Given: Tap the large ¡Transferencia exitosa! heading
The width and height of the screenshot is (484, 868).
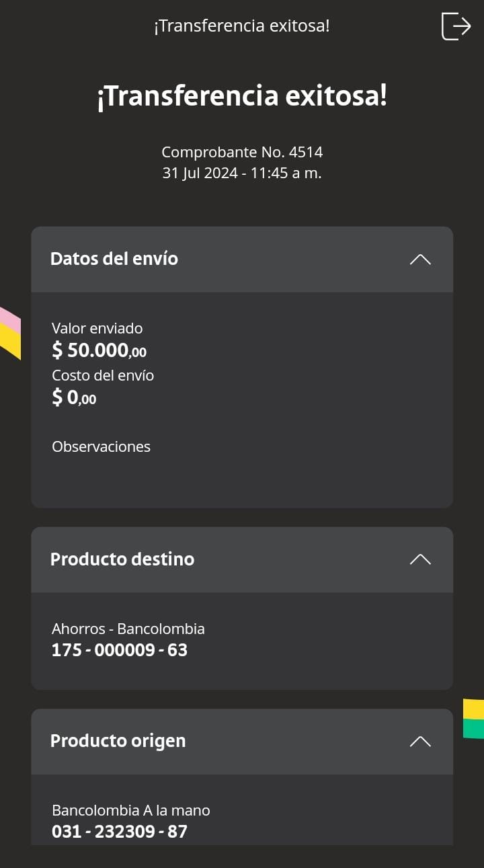Looking at the screenshot, I should click(x=242, y=97).
